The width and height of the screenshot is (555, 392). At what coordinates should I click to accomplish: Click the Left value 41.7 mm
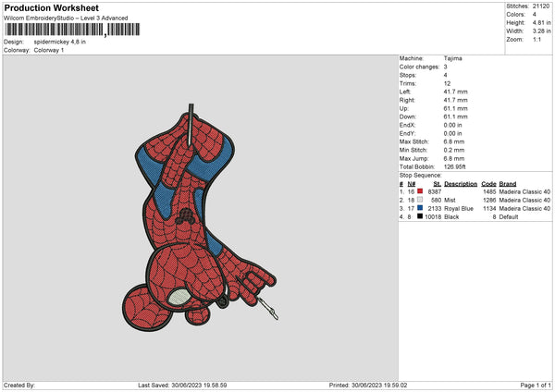[455, 92]
